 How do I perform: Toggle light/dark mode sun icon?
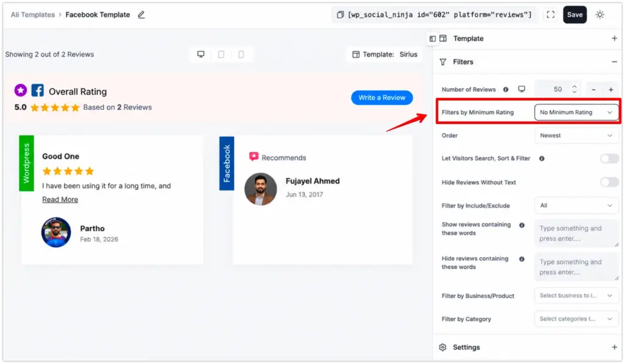(601, 15)
